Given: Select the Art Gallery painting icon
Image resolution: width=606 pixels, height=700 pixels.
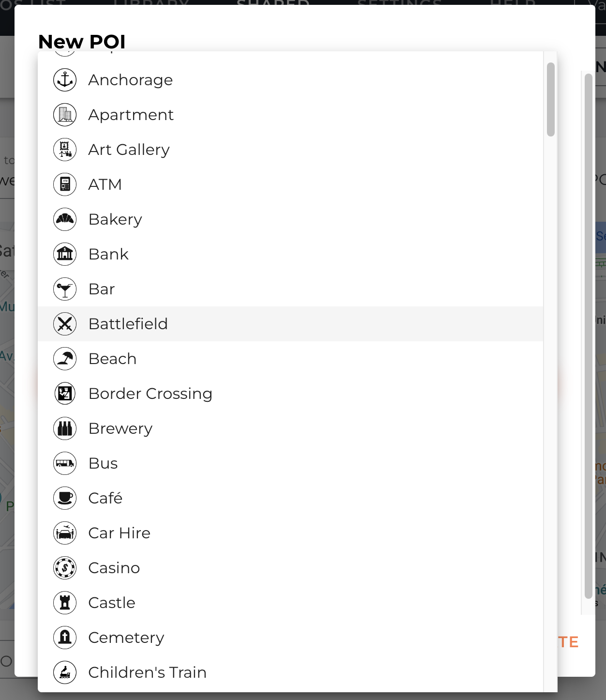Looking at the screenshot, I should pyautogui.click(x=65, y=150).
